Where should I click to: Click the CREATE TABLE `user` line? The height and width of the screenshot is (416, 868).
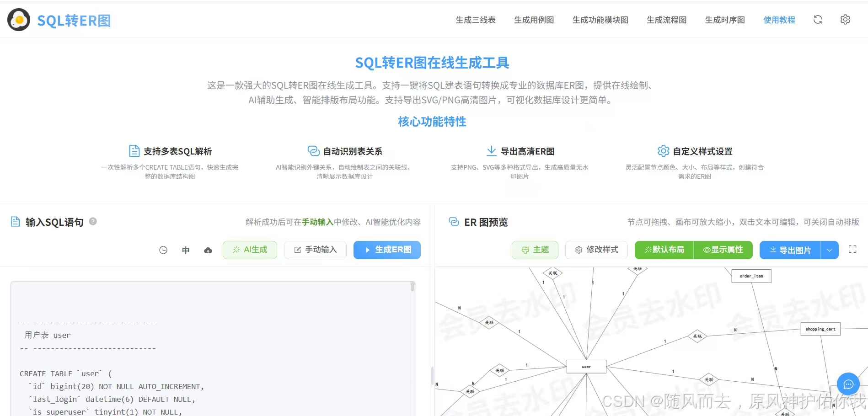(65, 374)
